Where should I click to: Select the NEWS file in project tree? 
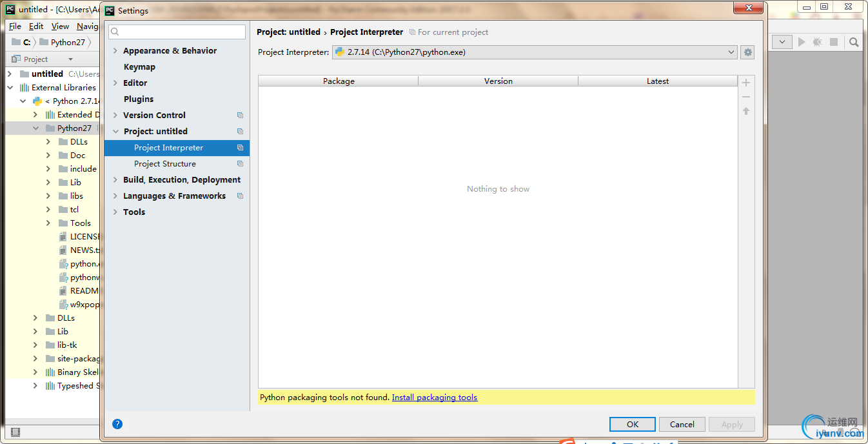point(84,250)
